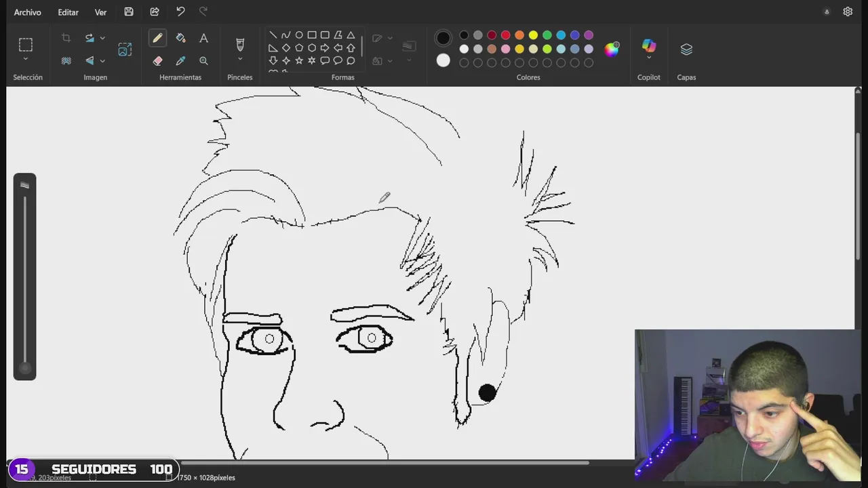Click the vertical canvas scrollbar
The width and height of the screenshot is (868, 488).
pyautogui.click(x=858, y=195)
